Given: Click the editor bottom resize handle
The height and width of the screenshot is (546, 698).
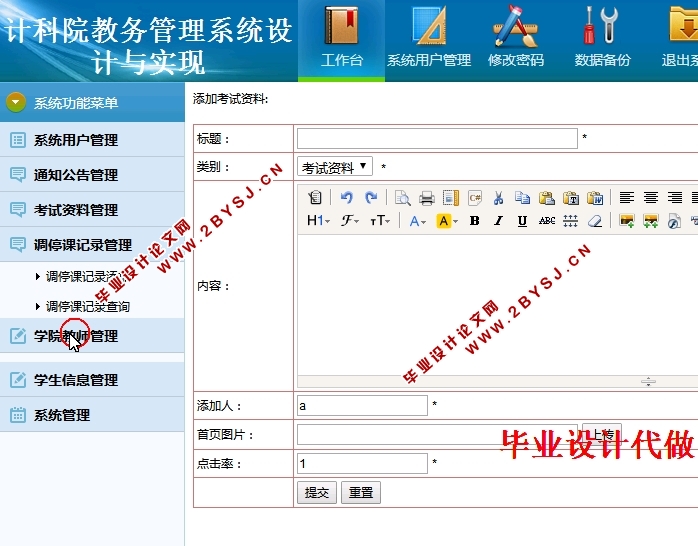Looking at the screenshot, I should pos(648,381).
